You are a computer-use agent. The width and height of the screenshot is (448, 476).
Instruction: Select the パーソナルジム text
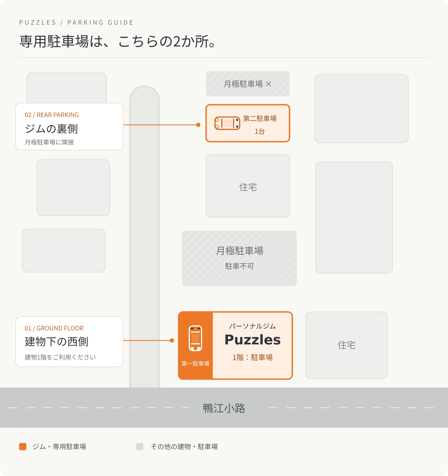tap(253, 326)
